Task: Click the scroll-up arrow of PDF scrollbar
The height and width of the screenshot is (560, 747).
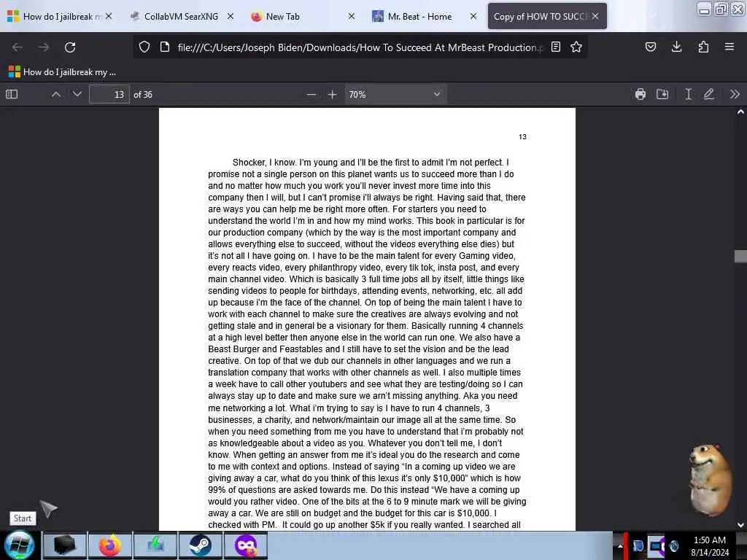Action: tap(740, 112)
